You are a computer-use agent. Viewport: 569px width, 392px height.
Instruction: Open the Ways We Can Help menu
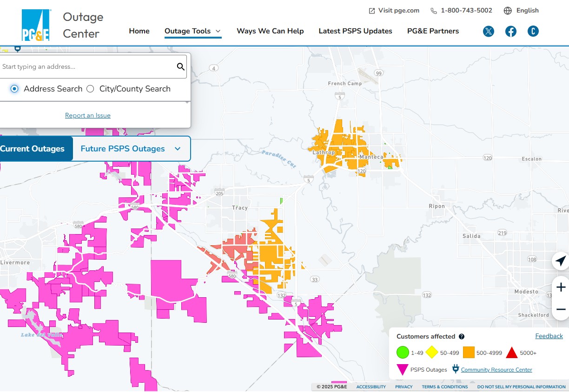270,31
